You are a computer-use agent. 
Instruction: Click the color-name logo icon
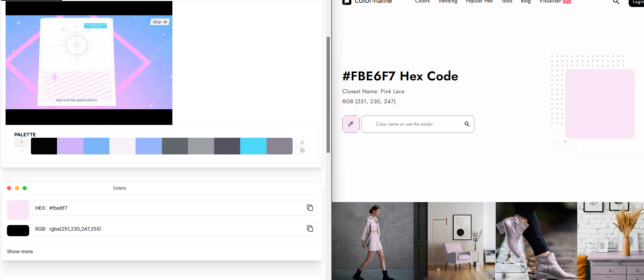(347, 2)
